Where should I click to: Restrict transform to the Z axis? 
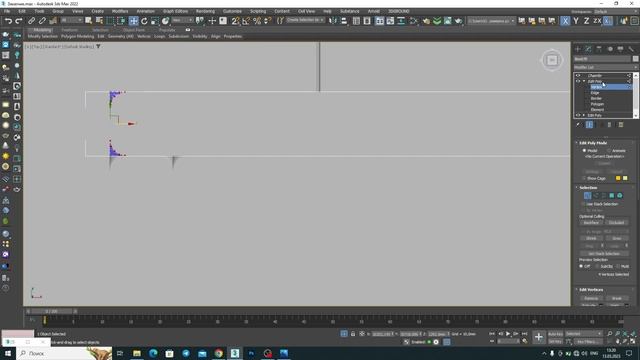(x=587, y=21)
